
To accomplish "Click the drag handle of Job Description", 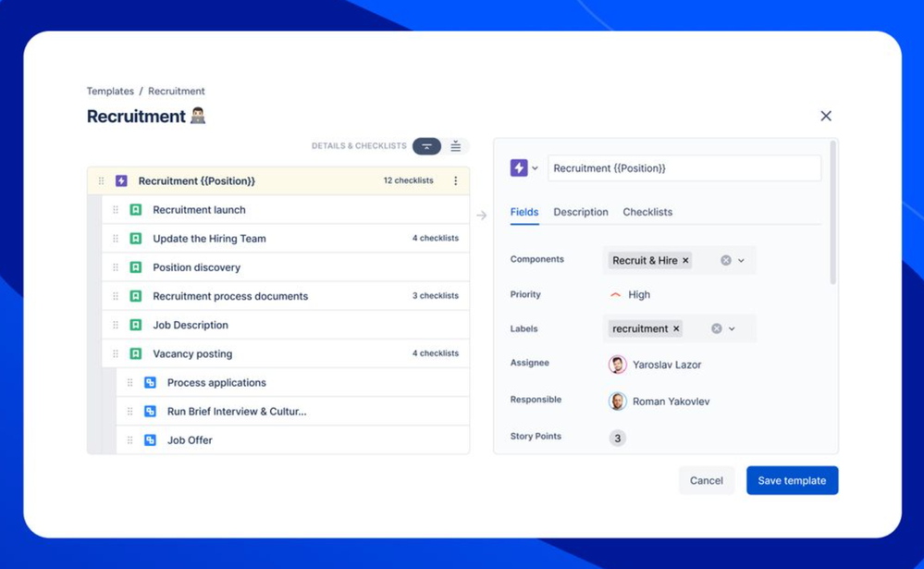I will (116, 325).
